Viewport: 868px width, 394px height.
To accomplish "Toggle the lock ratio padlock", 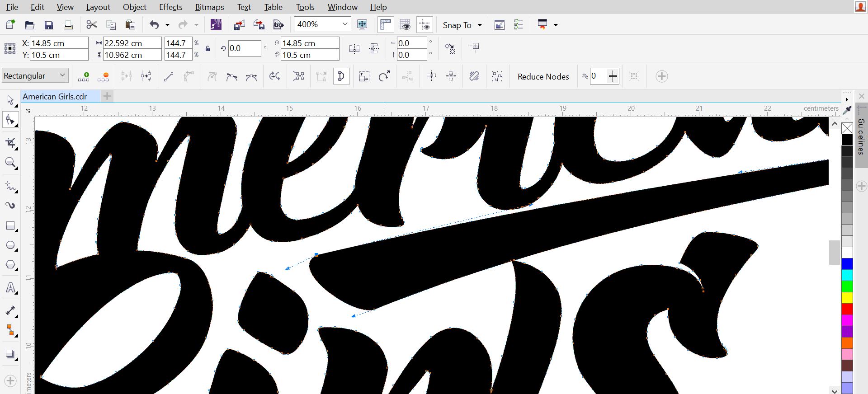I will [208, 49].
